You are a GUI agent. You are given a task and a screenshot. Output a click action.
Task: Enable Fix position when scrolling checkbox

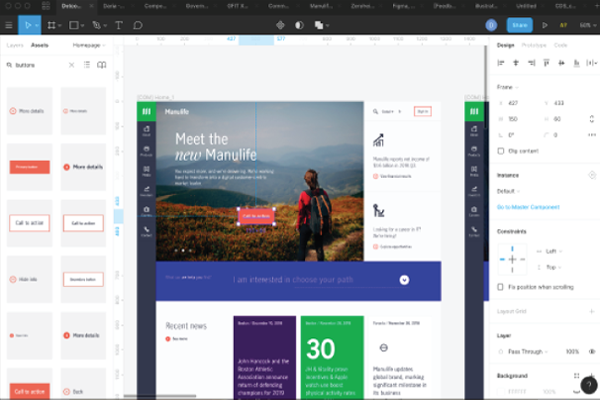click(500, 287)
